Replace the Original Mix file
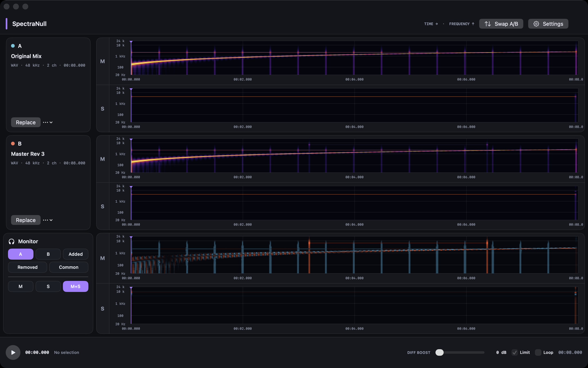The height and width of the screenshot is (368, 588). (26, 122)
